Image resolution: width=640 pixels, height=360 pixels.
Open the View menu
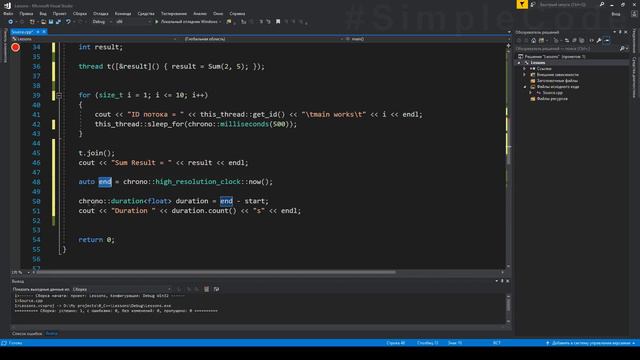[x=43, y=13]
